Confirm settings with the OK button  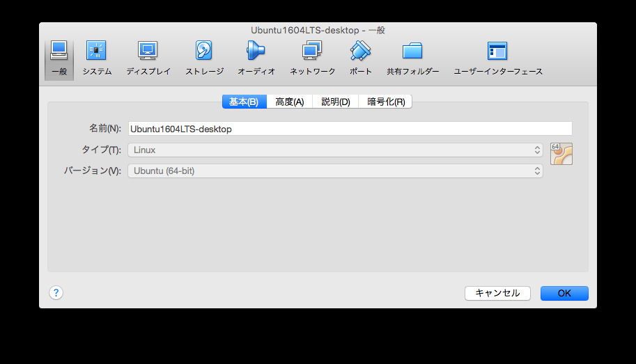564,293
